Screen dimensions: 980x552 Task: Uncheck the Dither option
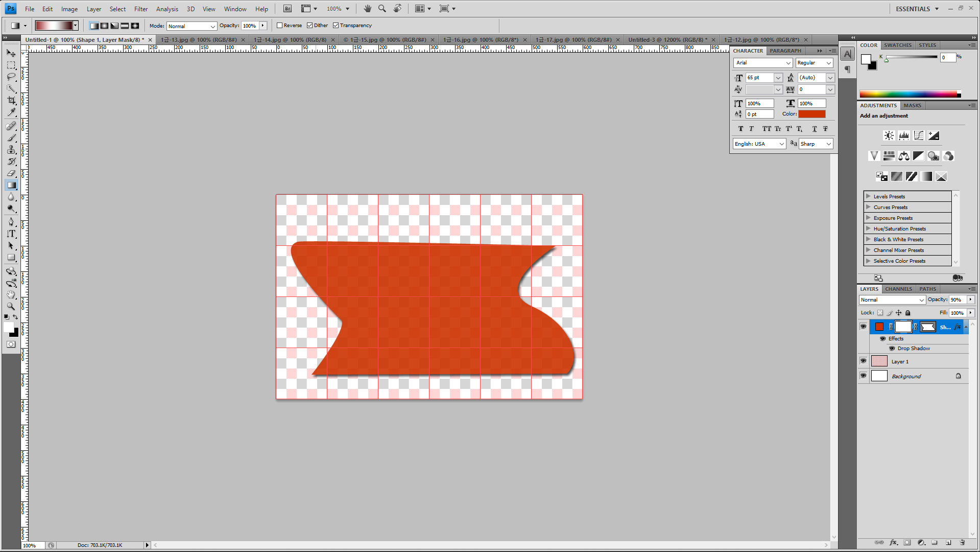tap(310, 26)
